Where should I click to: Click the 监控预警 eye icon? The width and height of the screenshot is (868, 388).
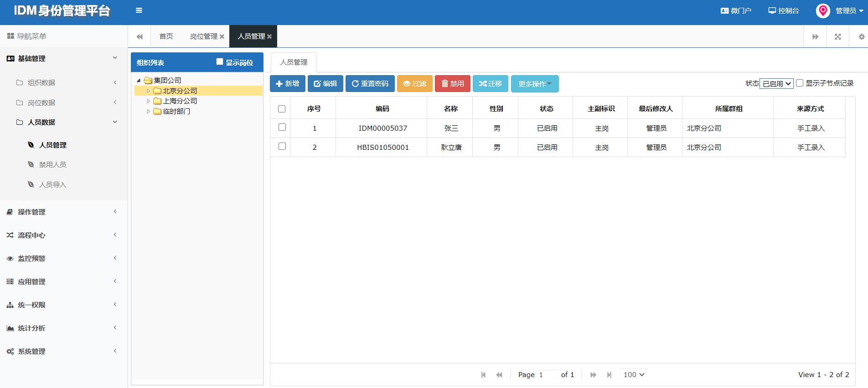click(x=10, y=258)
